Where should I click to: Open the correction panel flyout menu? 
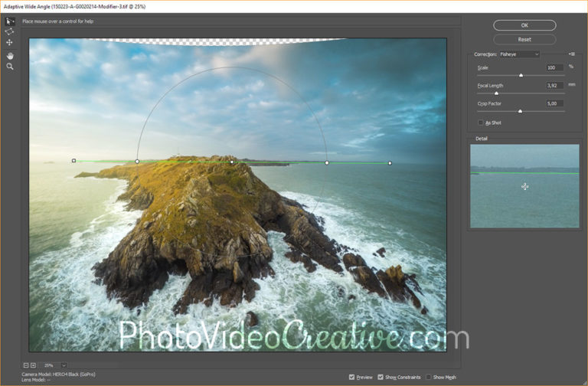coord(571,54)
